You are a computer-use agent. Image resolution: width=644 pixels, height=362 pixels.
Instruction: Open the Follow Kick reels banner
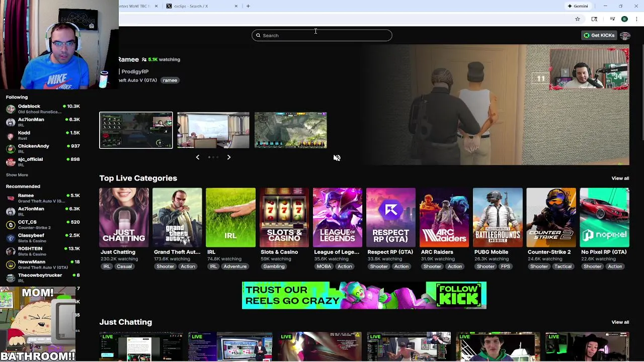364,295
